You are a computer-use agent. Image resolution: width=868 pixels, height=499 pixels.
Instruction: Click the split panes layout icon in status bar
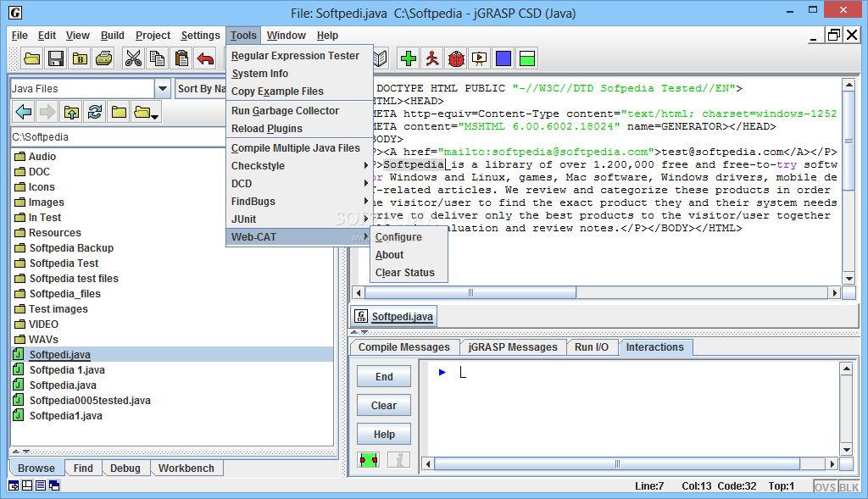click(27, 485)
